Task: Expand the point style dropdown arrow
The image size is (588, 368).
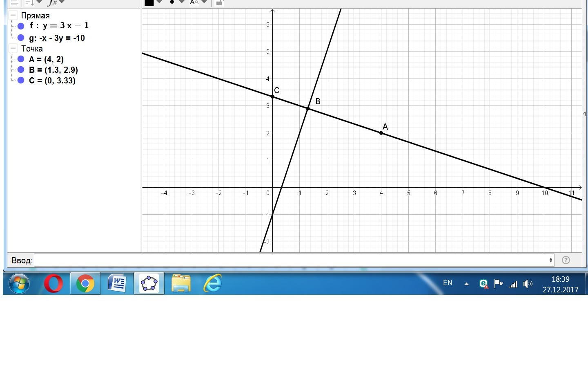Action: [x=182, y=2]
